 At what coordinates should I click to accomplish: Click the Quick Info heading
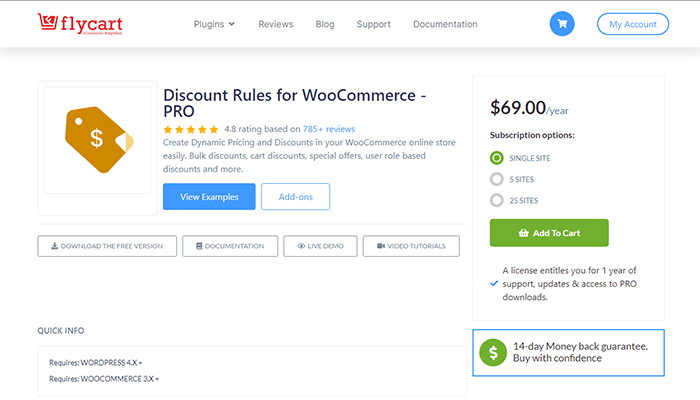pyautogui.click(x=61, y=331)
